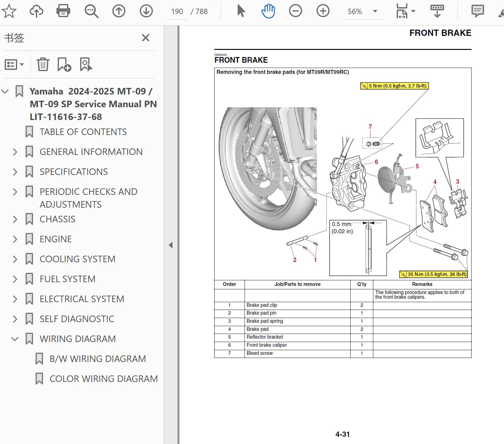Open B/W WIRING DIAGRAM bookmark
504x444 pixels.
tap(98, 359)
